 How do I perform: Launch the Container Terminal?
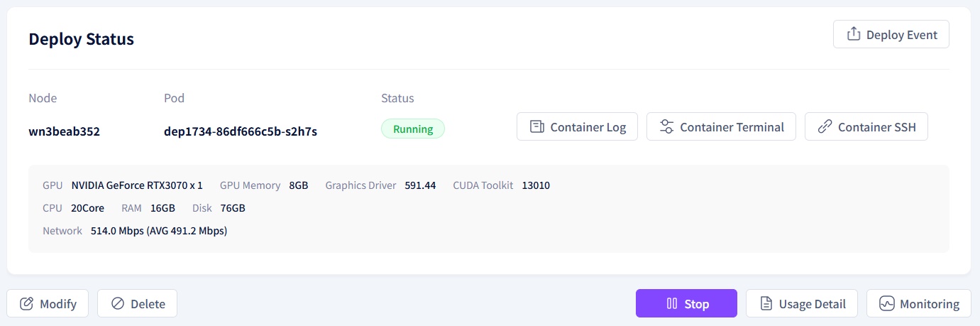coord(721,127)
